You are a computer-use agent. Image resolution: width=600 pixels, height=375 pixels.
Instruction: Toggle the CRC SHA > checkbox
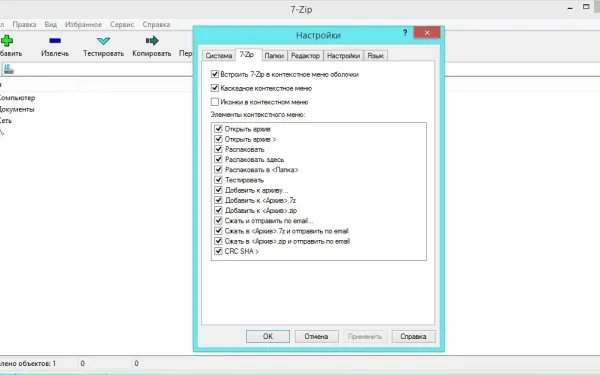(218, 251)
